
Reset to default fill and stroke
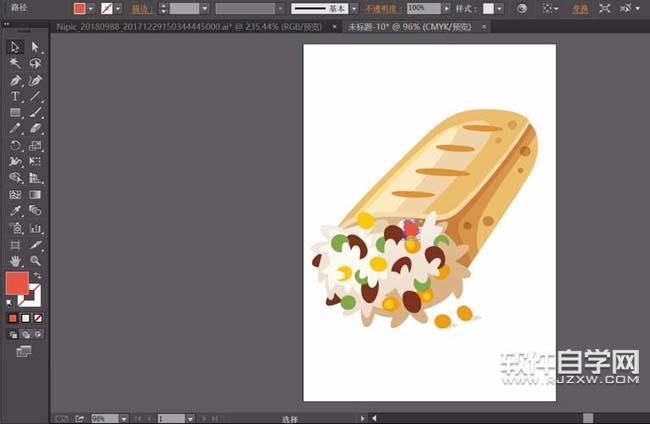pos(10,303)
